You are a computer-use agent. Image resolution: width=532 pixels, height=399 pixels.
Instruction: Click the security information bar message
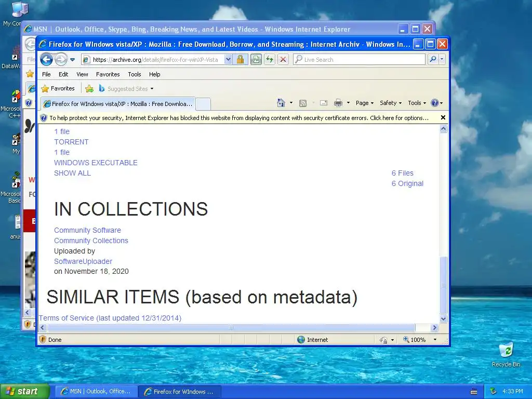[x=239, y=118]
